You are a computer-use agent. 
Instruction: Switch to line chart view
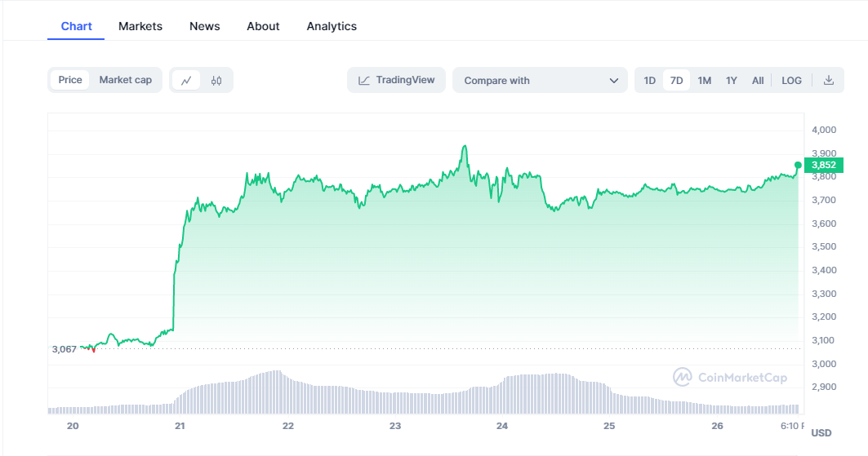[x=186, y=80]
